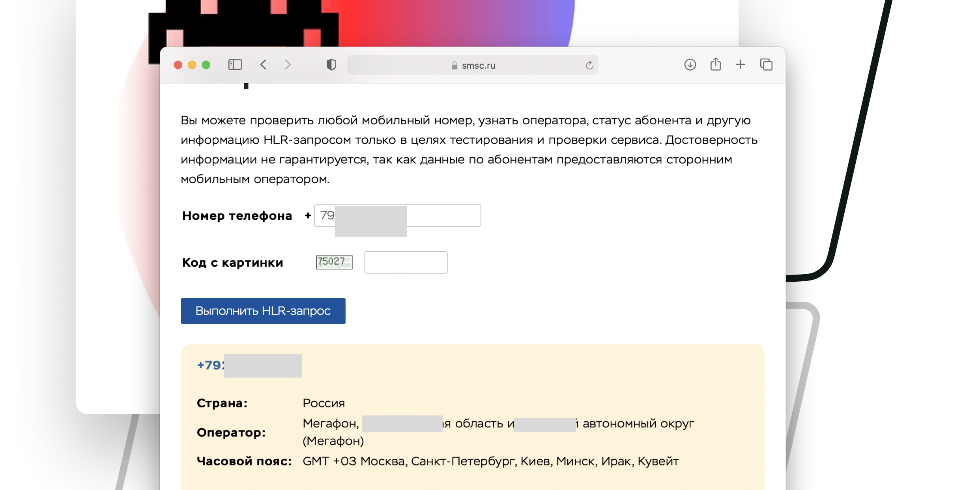Minimize the window with yellow button

pyautogui.click(x=192, y=65)
